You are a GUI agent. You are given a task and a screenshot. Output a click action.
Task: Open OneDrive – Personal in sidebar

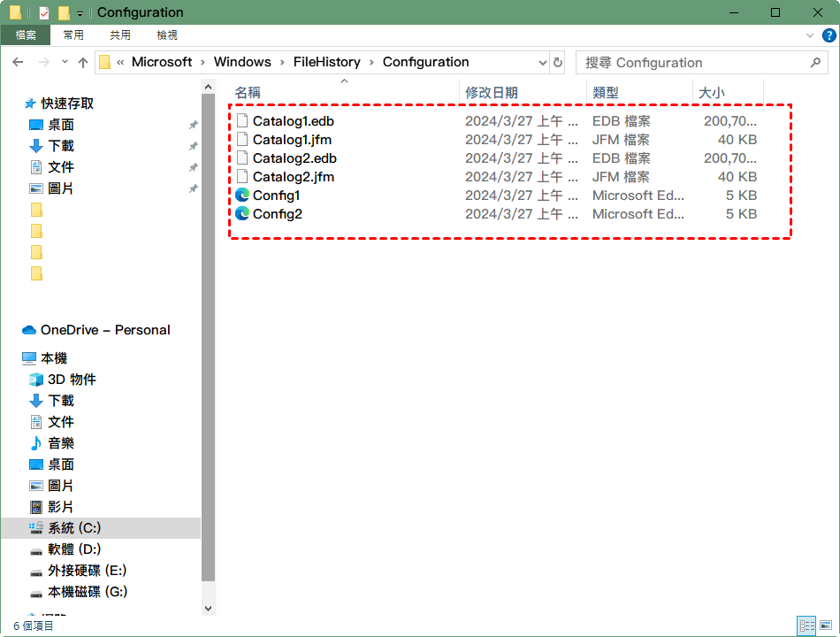pyautogui.click(x=105, y=330)
